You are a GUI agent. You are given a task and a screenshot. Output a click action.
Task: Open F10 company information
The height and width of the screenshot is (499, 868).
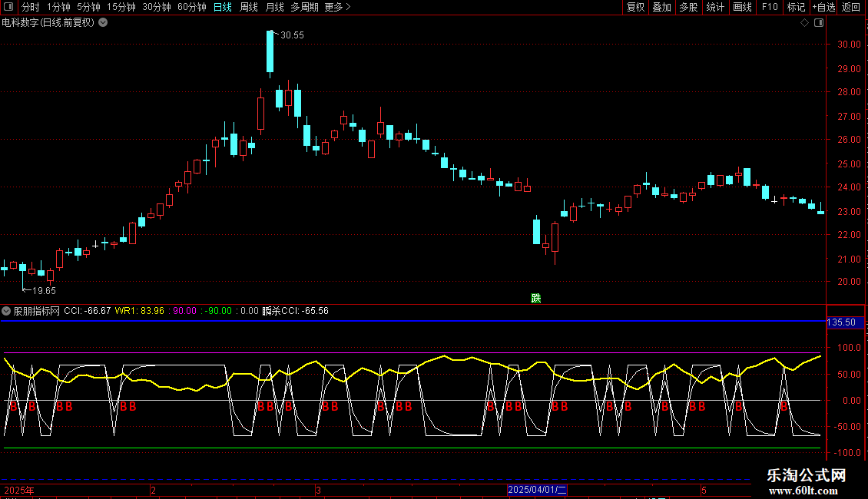[x=769, y=8]
